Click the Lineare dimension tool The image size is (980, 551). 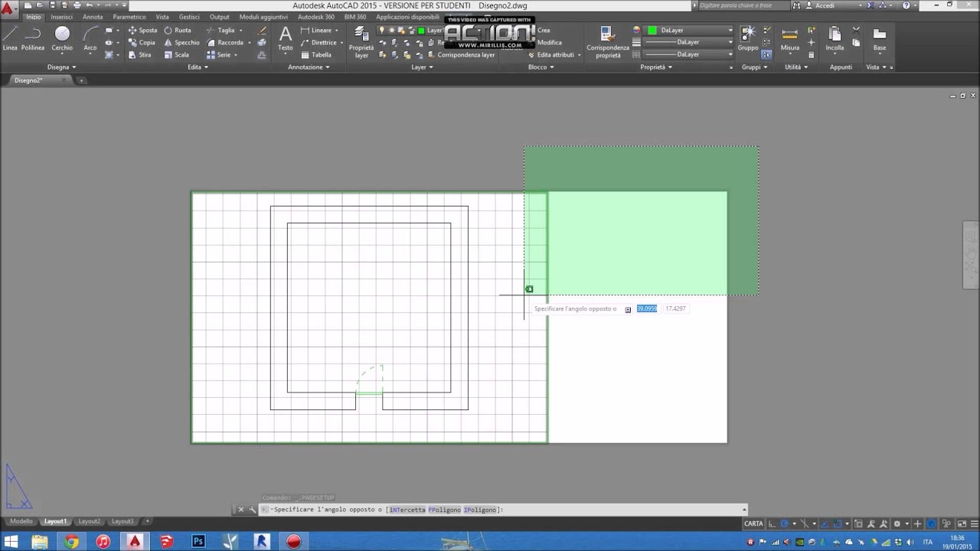pyautogui.click(x=316, y=31)
